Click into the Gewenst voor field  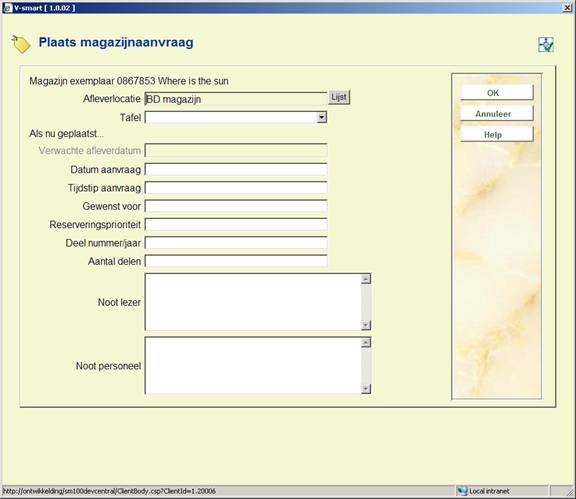pyautogui.click(x=236, y=206)
